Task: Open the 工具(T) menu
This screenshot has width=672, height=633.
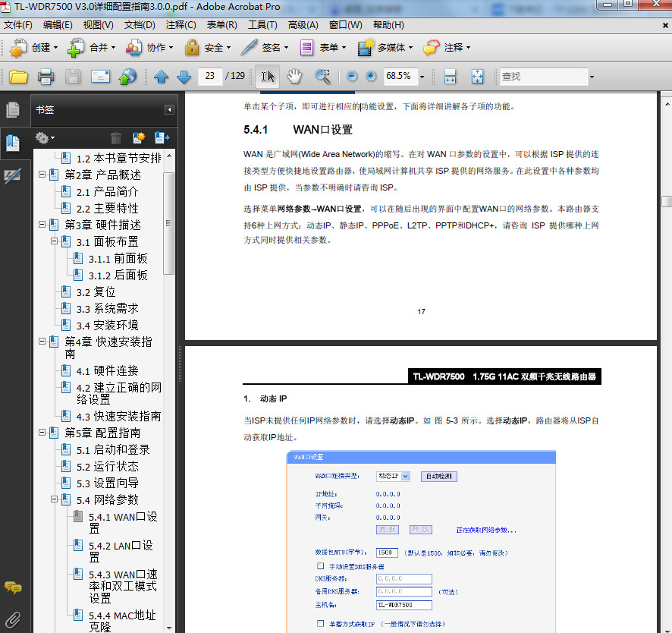Action: (262, 25)
